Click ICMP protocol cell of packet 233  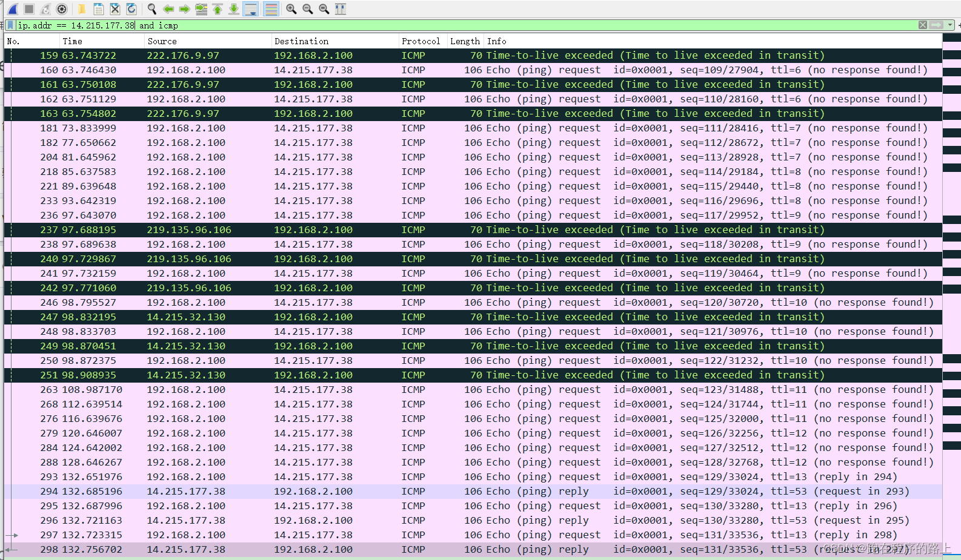pyautogui.click(x=413, y=201)
